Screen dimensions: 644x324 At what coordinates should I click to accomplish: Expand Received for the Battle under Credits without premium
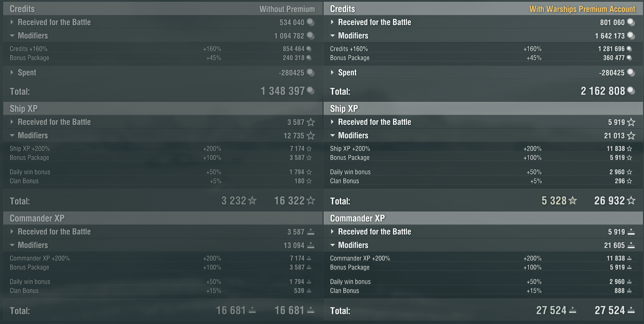point(12,22)
